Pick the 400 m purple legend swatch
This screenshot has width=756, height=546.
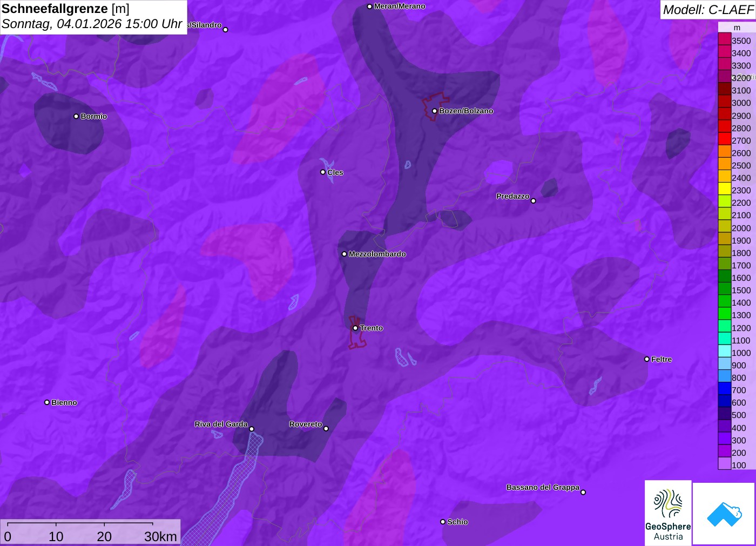724,426
